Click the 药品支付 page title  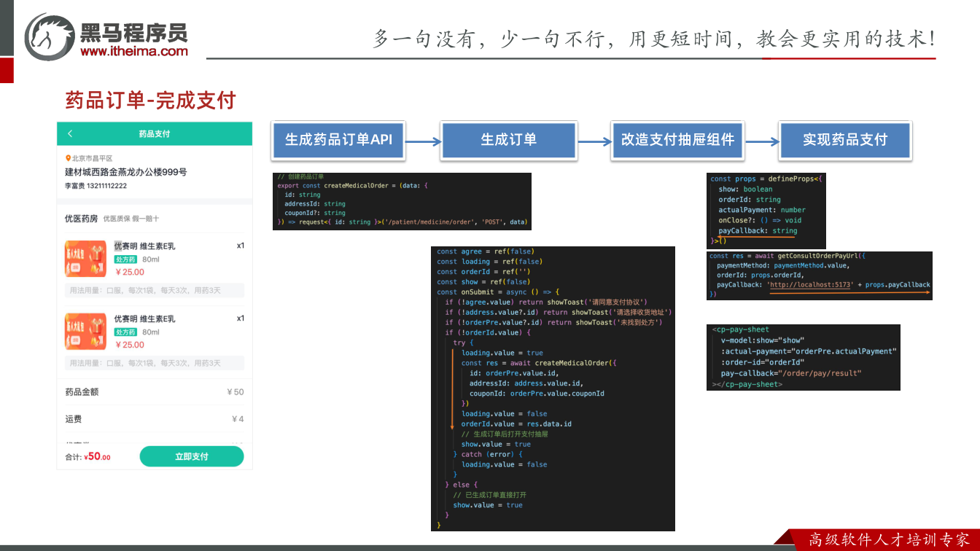155,134
